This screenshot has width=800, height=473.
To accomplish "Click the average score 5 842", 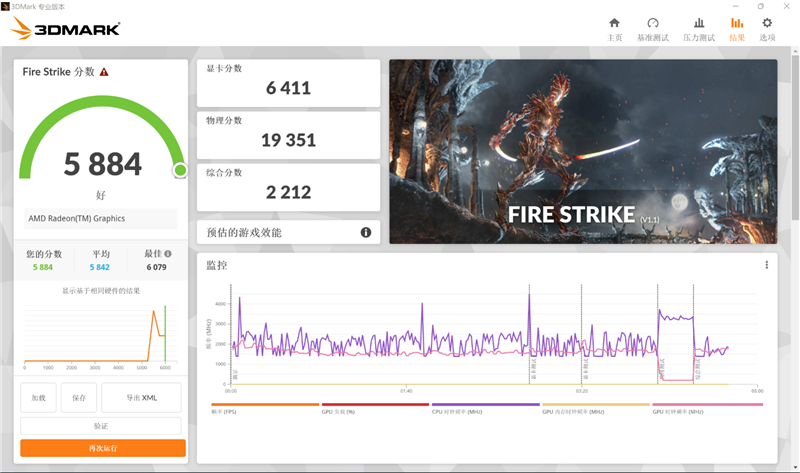I will (99, 267).
